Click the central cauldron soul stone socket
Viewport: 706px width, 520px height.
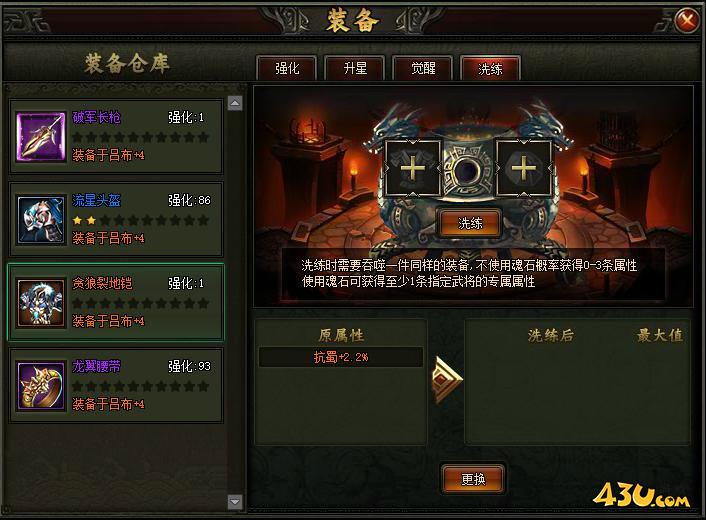tap(467, 171)
